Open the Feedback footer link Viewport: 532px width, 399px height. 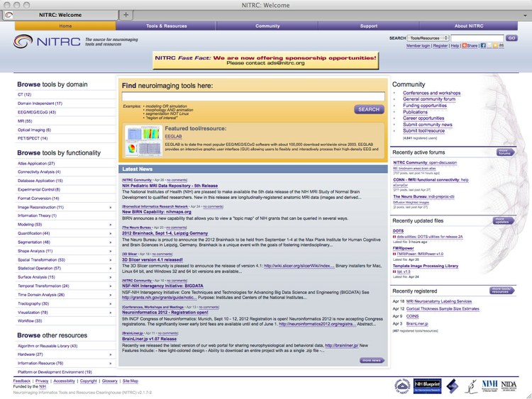point(22,381)
